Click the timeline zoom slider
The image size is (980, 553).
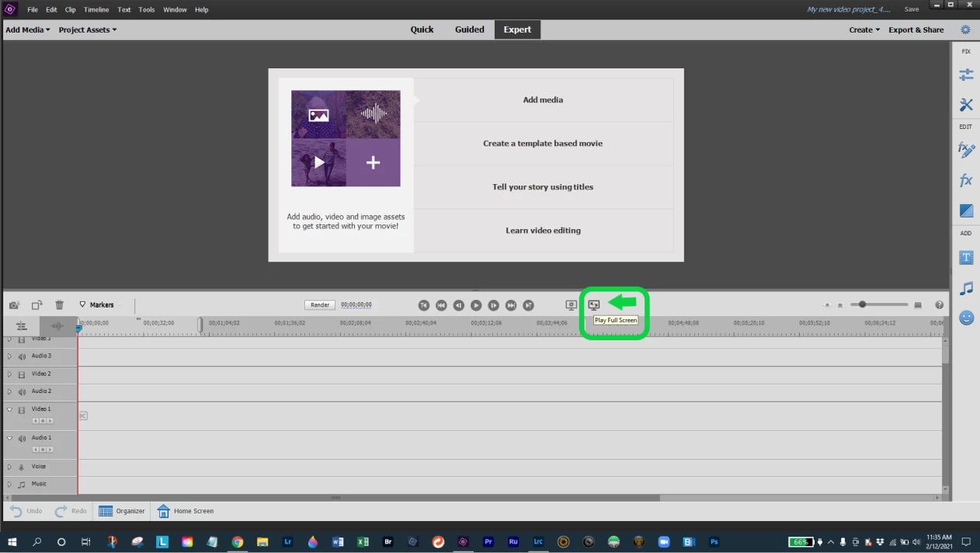(x=881, y=304)
